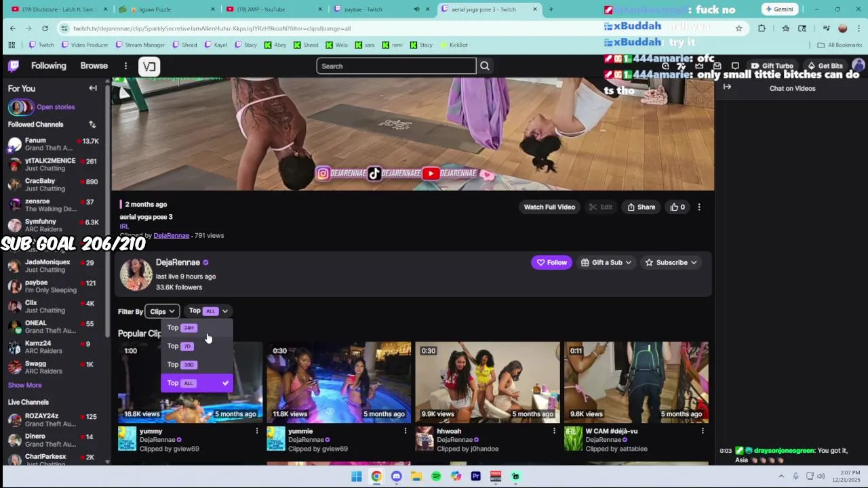Open options for the hhwoah clip
Screen dimensions: 868x488
point(554,431)
